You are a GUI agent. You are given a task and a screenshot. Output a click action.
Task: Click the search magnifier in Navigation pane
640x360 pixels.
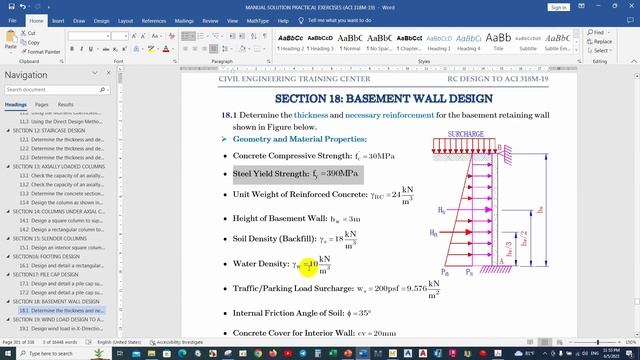pyautogui.click(x=102, y=89)
